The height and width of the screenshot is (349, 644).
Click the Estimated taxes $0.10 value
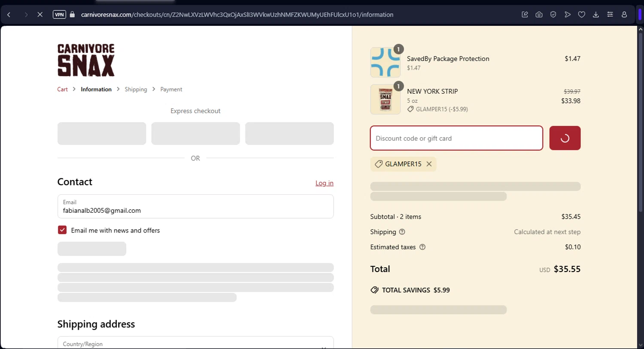573,247
